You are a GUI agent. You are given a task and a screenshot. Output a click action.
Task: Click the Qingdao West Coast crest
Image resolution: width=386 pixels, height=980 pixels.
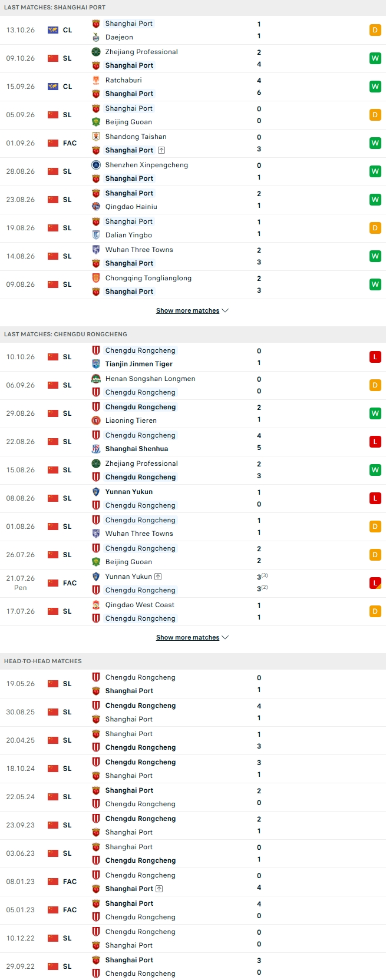pyautogui.click(x=96, y=605)
